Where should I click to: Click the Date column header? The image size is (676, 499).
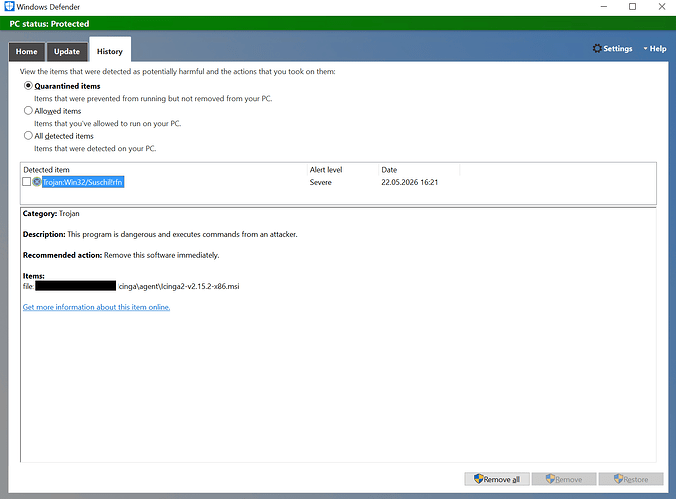419,170
